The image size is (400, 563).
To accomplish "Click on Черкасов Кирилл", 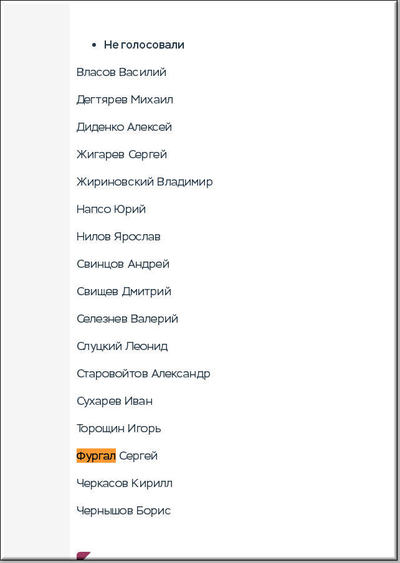I will [x=124, y=483].
